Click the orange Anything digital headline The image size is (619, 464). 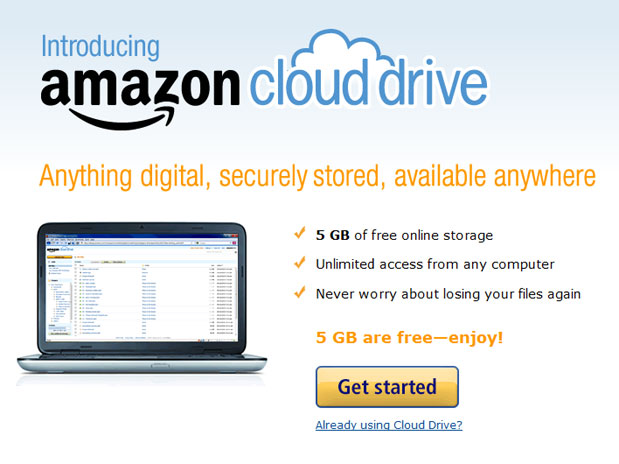[317, 176]
